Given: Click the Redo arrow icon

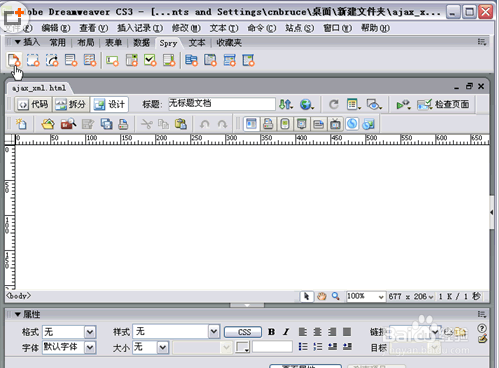Looking at the screenshot, I should [222, 124].
